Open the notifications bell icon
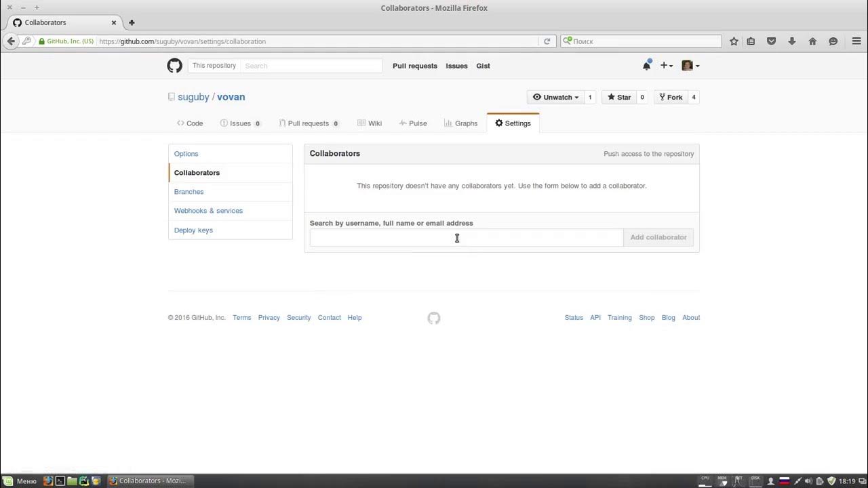Screen dimensions: 868x488 point(647,66)
